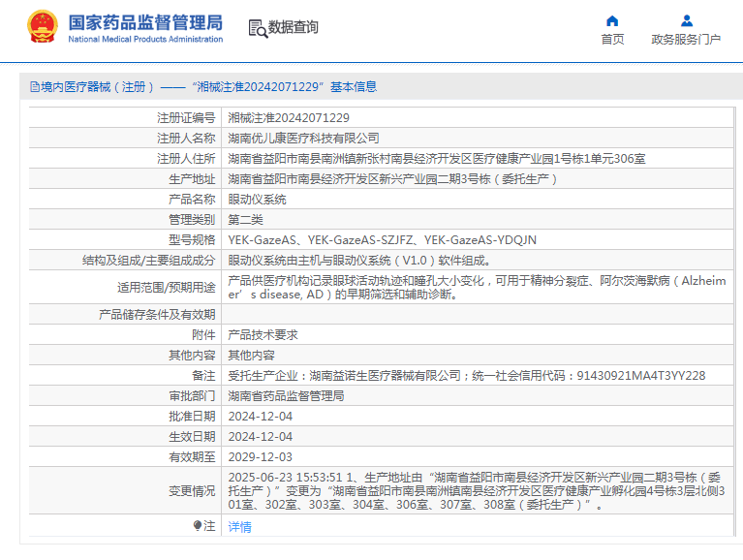Click the 适用范围/预期用途 description text

[477, 288]
